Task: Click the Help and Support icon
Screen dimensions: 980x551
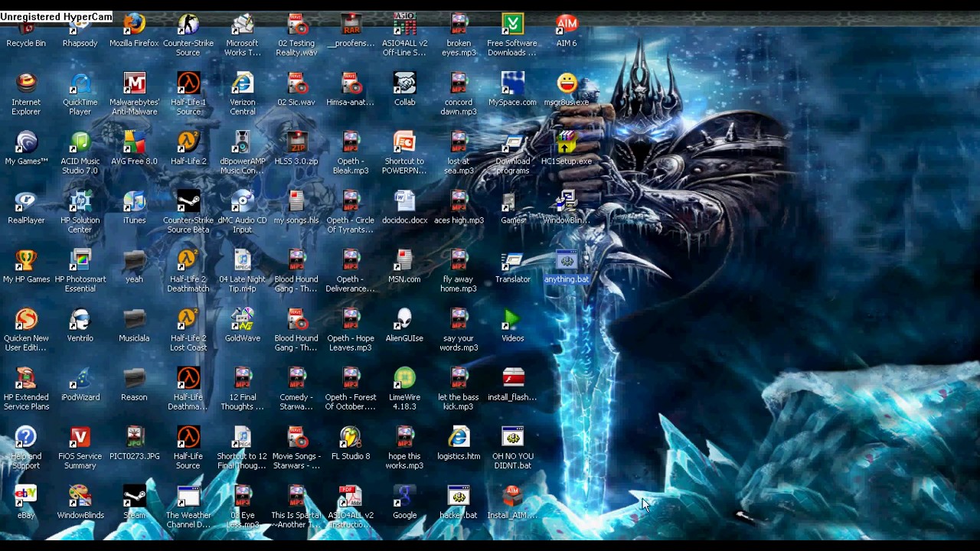Action: tap(26, 447)
